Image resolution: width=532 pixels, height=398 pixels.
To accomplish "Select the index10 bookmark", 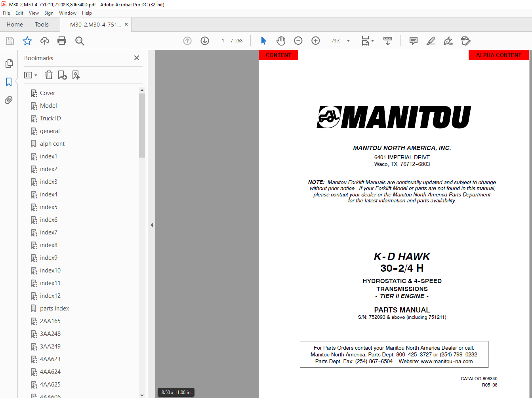I will 50,270.
